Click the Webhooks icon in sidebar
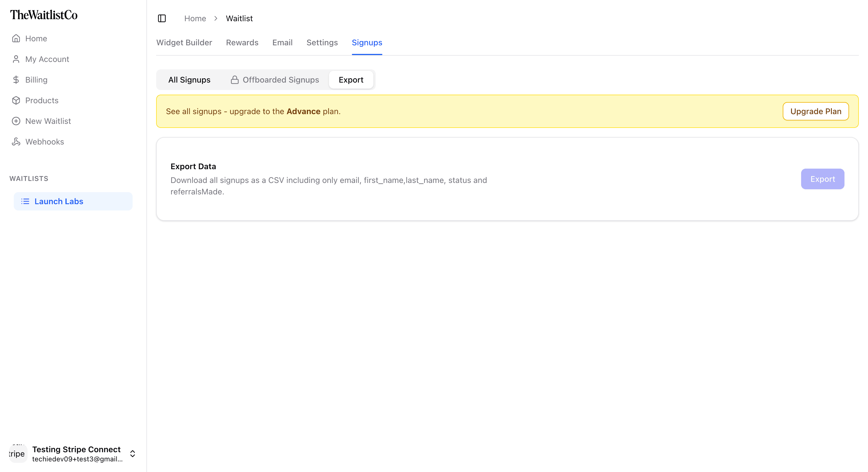The height and width of the screenshot is (472, 868). click(16, 142)
